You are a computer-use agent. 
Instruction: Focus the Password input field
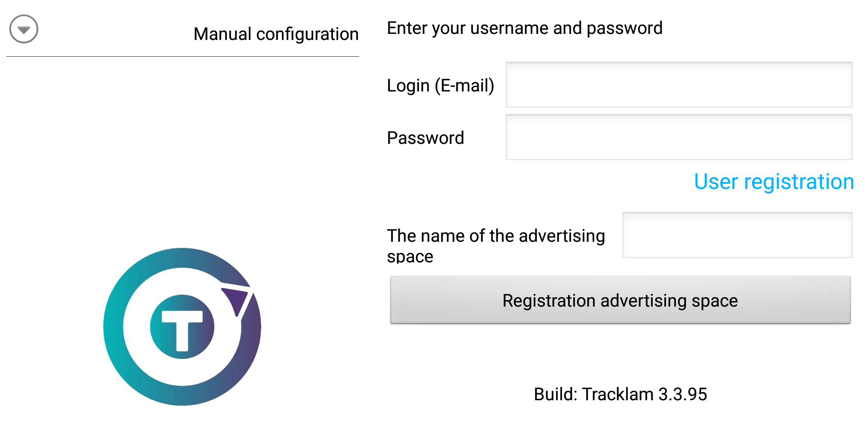[x=679, y=137]
